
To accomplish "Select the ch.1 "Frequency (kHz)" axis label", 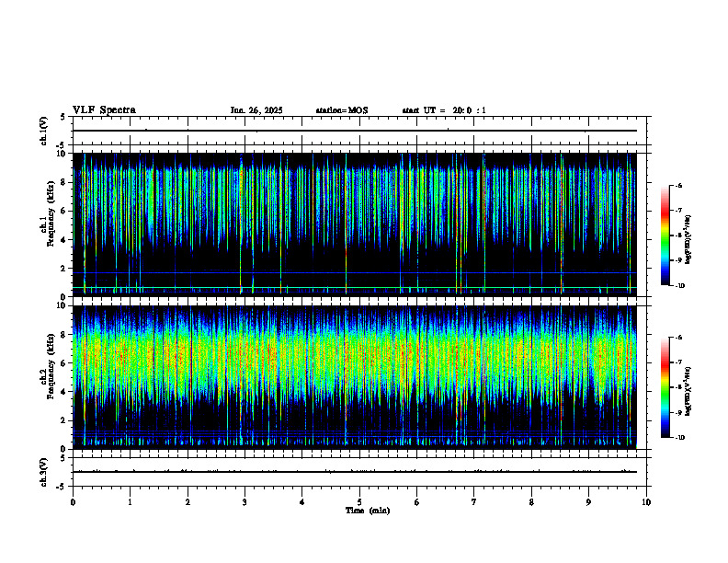I will pos(51,212).
